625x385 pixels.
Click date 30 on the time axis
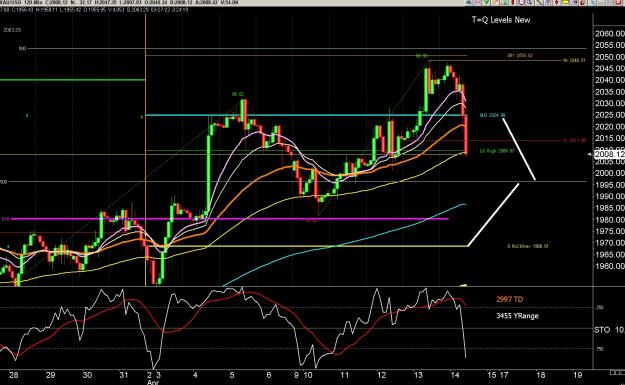[87, 375]
